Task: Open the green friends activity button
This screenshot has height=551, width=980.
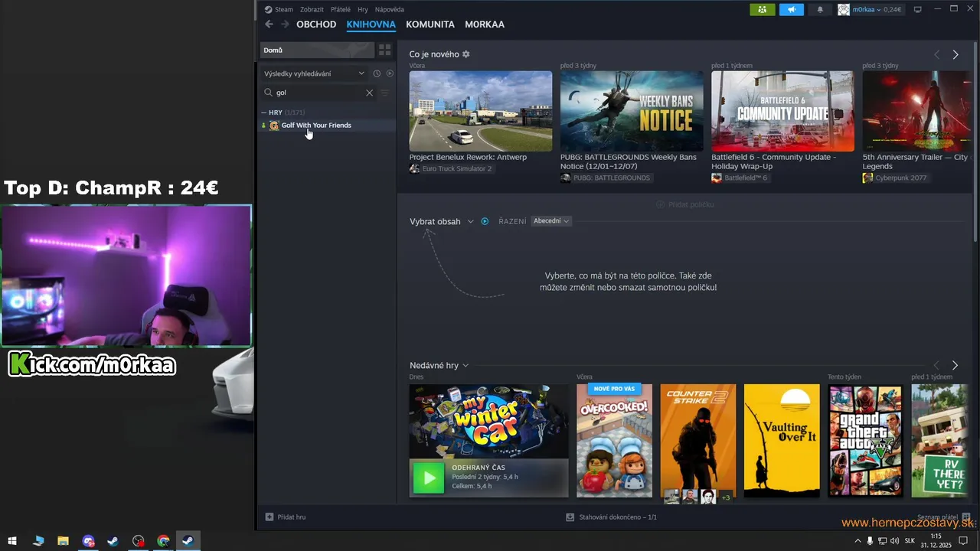Action: pos(762,9)
